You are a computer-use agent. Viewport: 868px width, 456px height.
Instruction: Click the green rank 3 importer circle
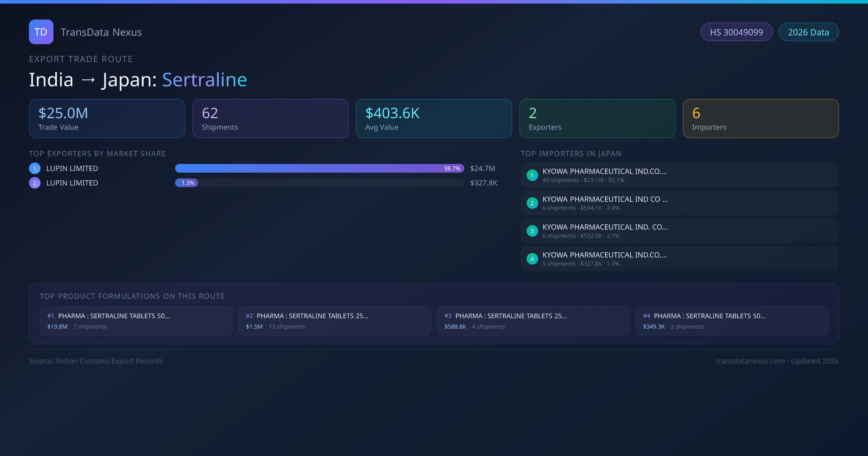(x=532, y=231)
